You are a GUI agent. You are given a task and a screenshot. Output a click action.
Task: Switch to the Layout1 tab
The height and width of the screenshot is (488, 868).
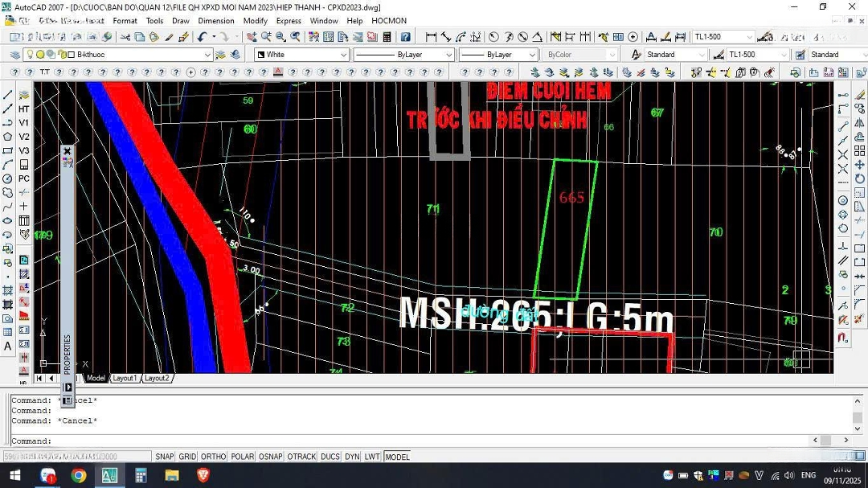click(x=125, y=378)
